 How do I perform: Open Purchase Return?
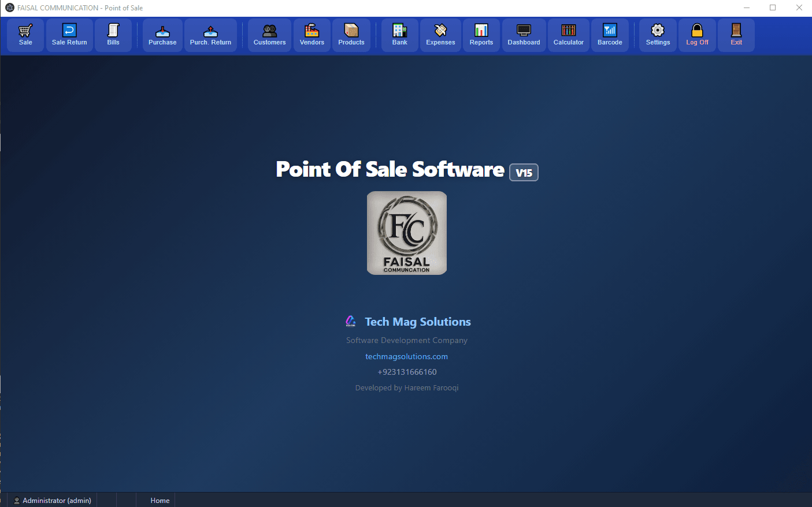pyautogui.click(x=210, y=35)
